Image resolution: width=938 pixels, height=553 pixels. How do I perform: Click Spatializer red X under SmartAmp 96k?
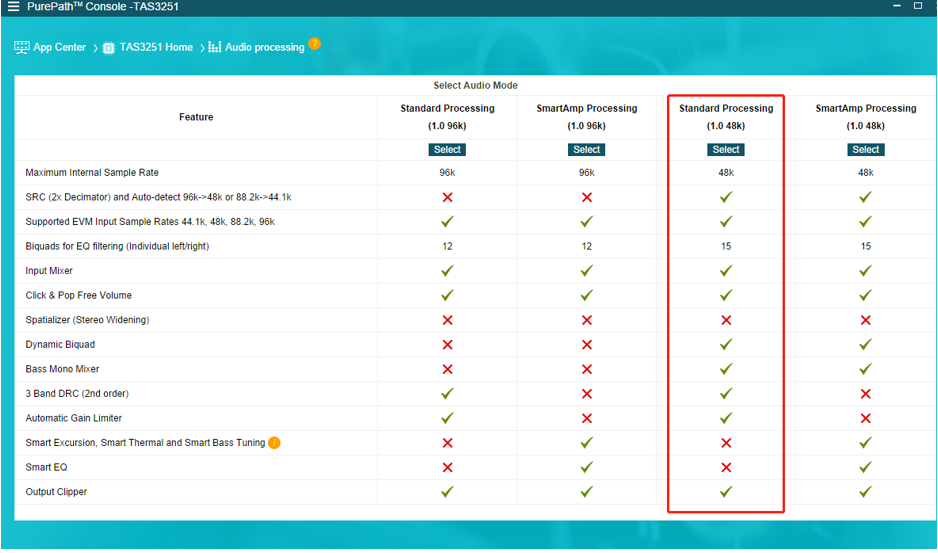586,320
